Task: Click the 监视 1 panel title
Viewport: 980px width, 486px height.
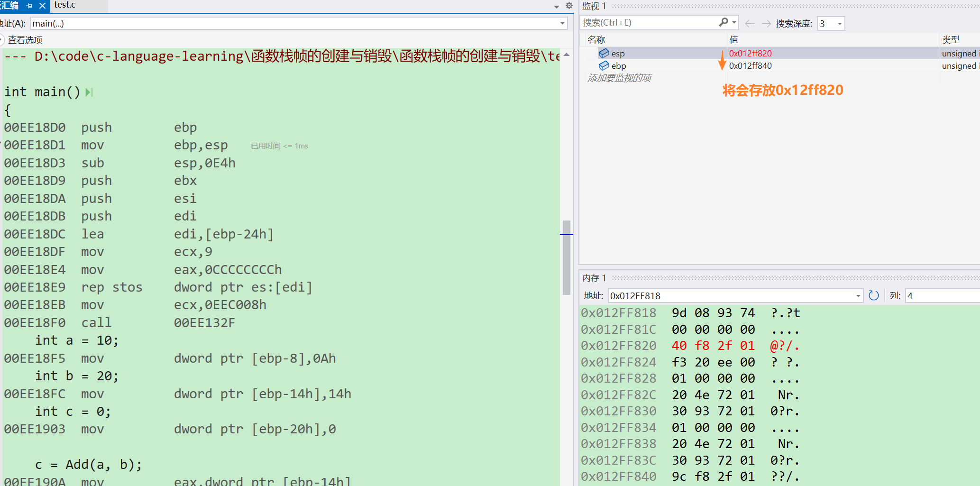Action: click(x=594, y=6)
